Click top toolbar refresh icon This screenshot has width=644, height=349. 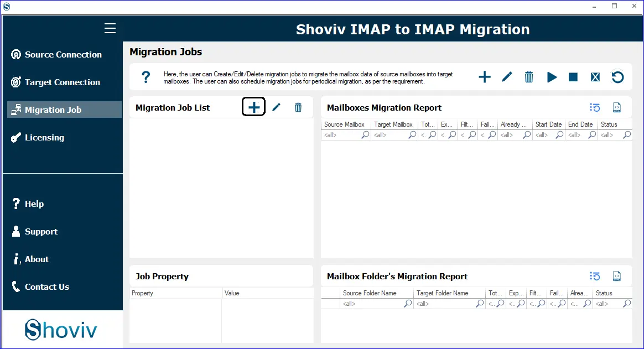617,77
